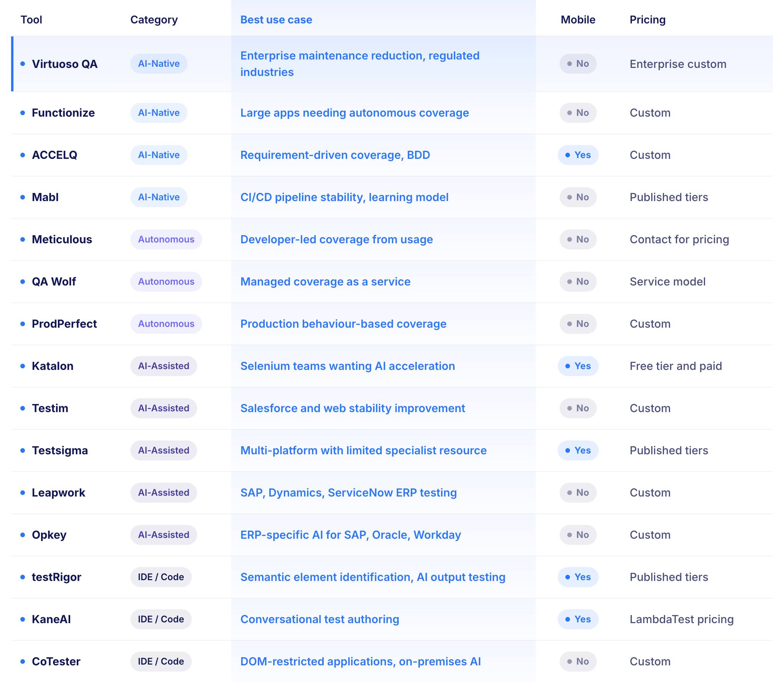Click the IDE / Code badge for CoTester
The width and height of the screenshot is (784, 683).
pyautogui.click(x=161, y=662)
